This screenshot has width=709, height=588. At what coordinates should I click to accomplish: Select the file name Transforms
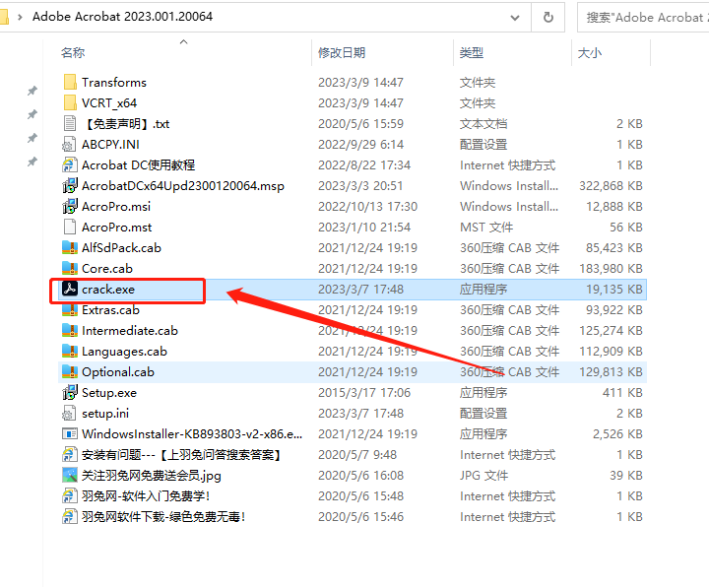click(x=114, y=83)
